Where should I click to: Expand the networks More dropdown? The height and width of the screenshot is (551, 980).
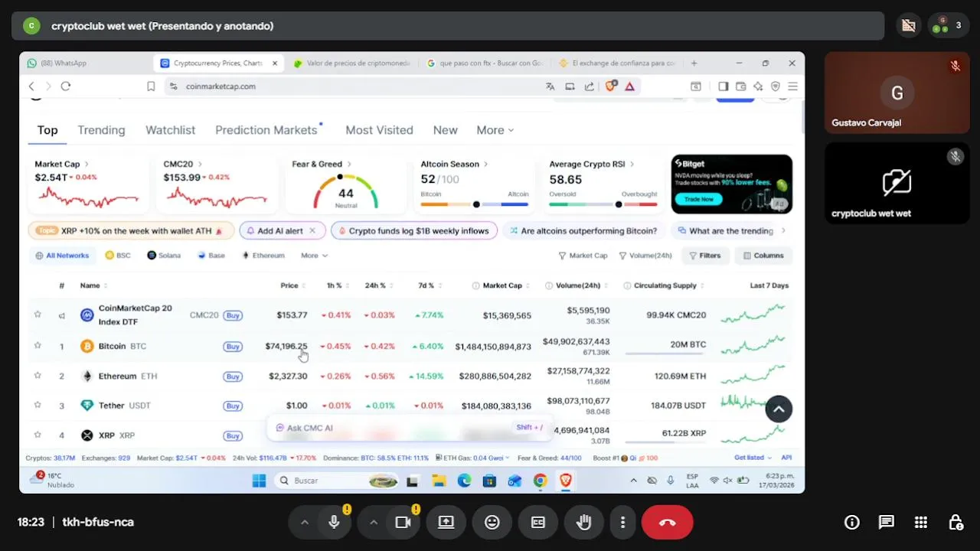[314, 256]
